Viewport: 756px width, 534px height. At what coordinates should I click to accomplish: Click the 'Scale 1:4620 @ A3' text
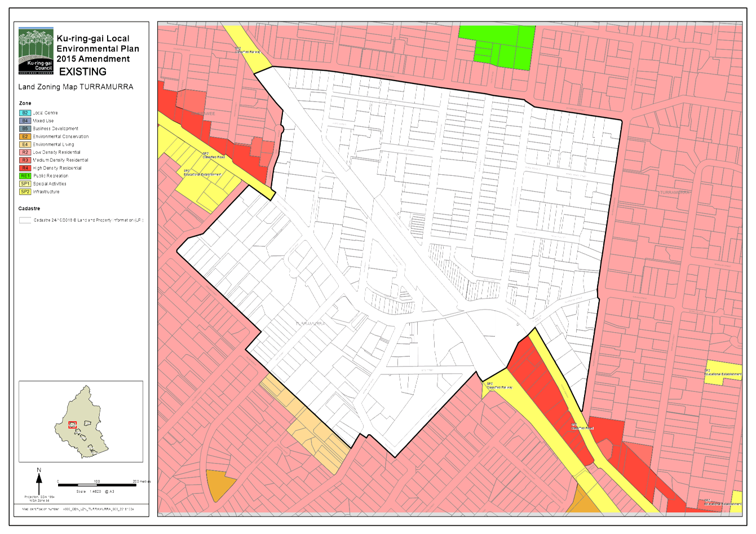click(x=95, y=492)
